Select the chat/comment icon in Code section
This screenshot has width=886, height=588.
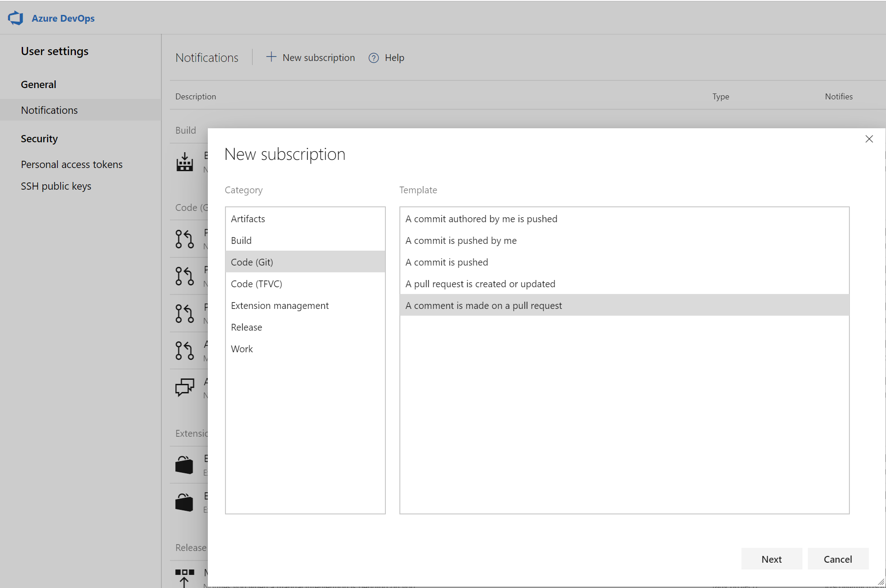pyautogui.click(x=185, y=386)
